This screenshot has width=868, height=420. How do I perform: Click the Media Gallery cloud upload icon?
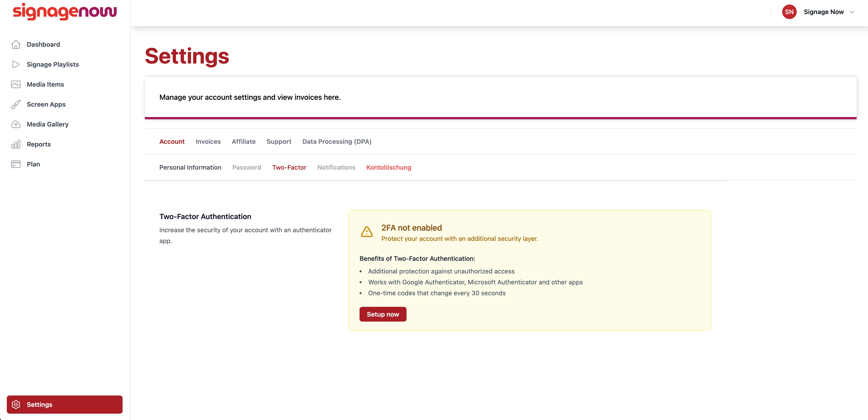point(16,124)
